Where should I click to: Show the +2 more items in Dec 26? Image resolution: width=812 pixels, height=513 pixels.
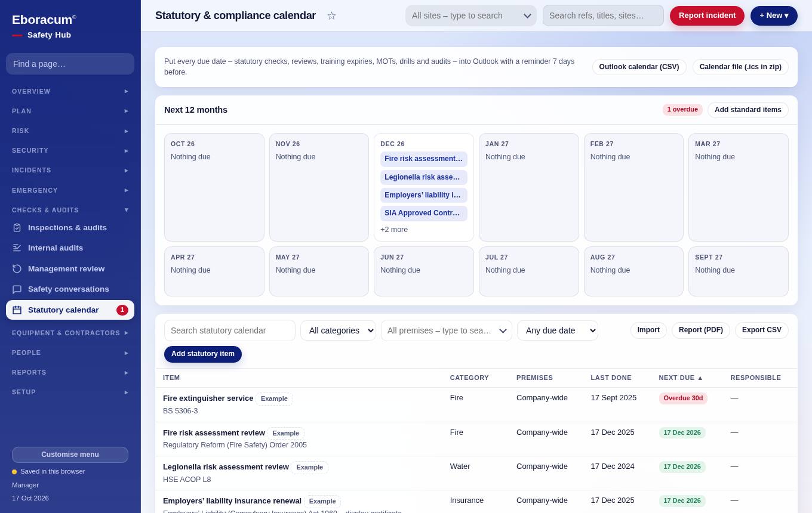(x=394, y=230)
